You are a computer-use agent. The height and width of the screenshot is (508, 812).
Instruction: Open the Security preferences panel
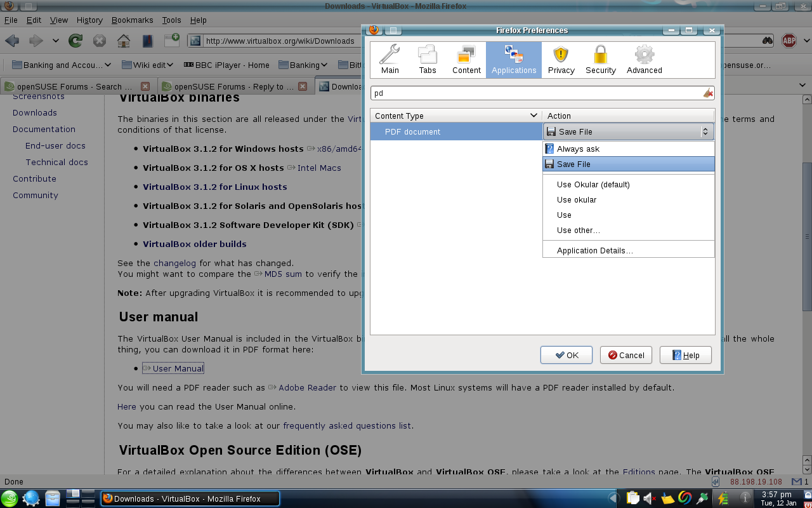(600, 60)
